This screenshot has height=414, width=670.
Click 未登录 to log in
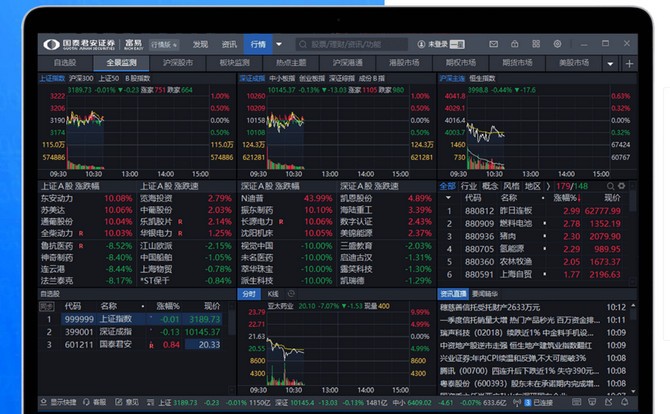pyautogui.click(x=438, y=44)
